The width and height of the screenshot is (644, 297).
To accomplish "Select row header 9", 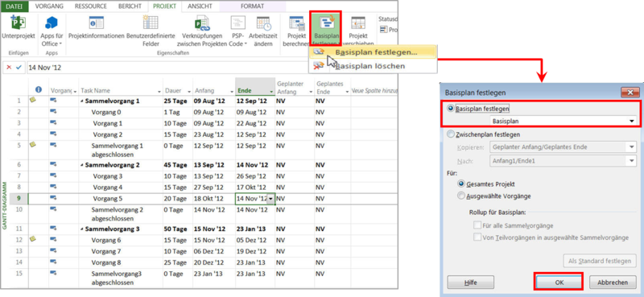I will coord(18,199).
